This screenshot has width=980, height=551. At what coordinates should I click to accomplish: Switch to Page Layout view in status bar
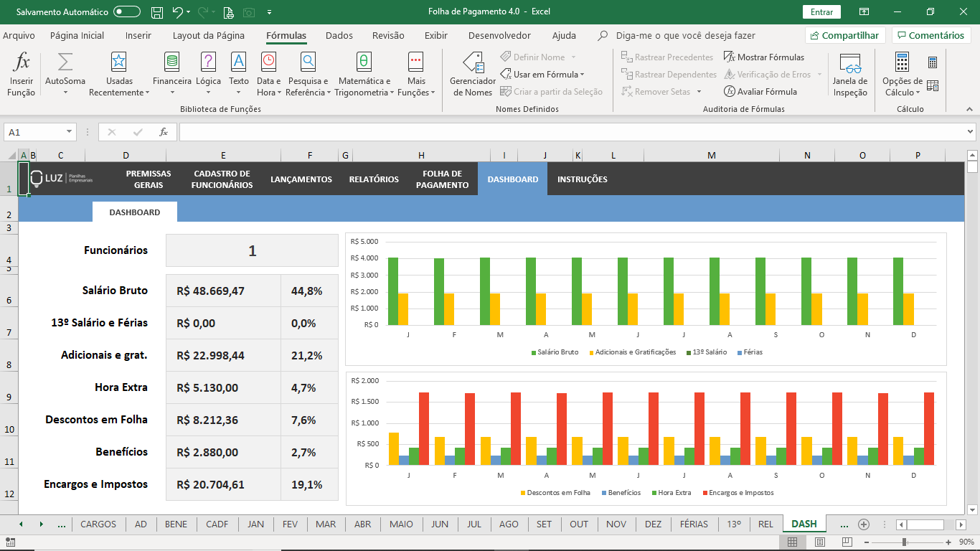pyautogui.click(x=820, y=542)
